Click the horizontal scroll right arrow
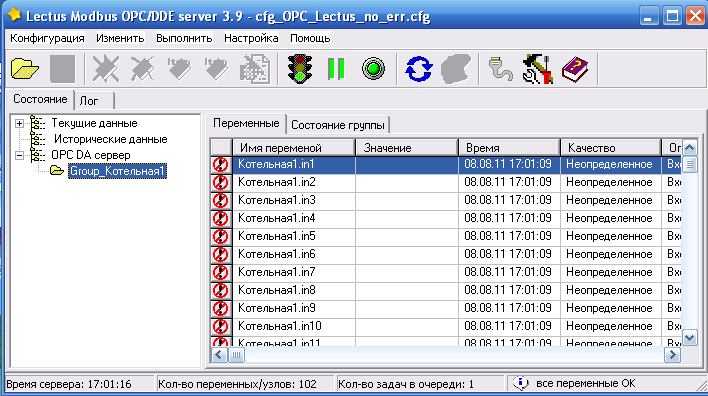This screenshot has height=396, width=708. (x=672, y=355)
